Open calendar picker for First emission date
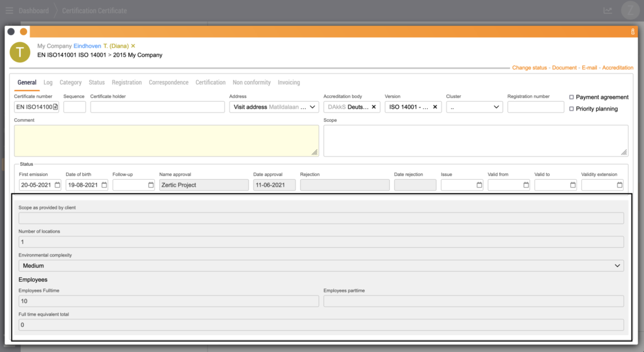644x352 pixels. tap(57, 185)
